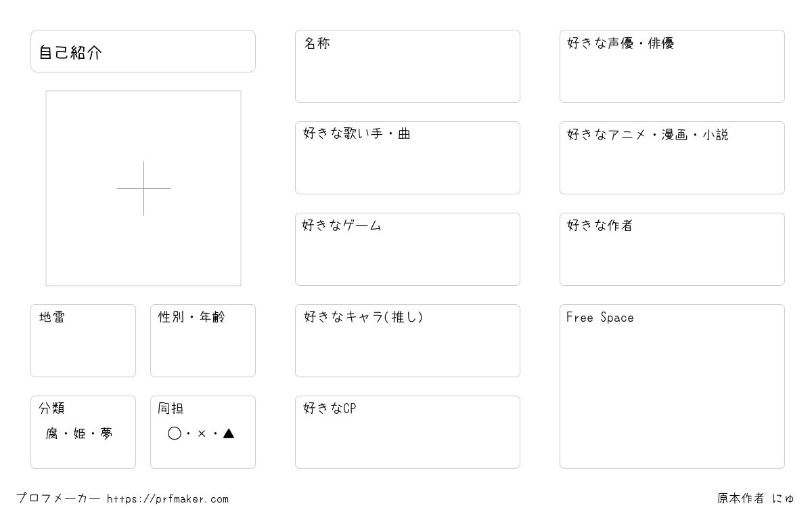
Task: Click the 好きなキャラ(推し) field
Action: [x=407, y=341]
